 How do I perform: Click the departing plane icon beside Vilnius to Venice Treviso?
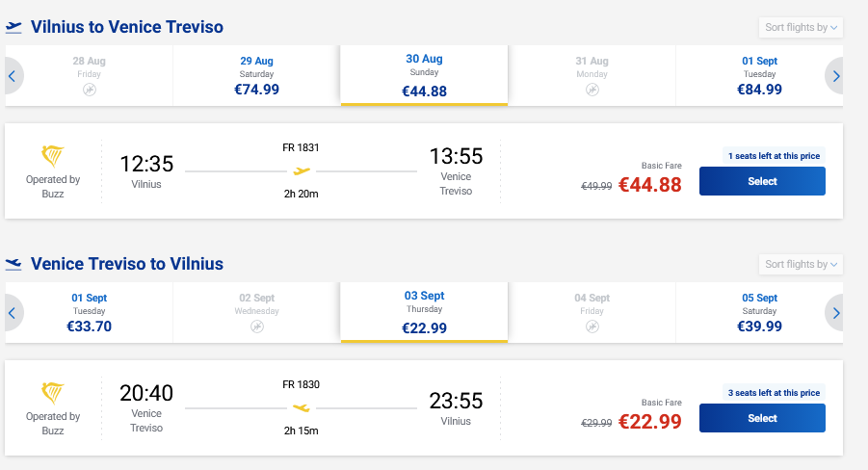click(x=13, y=27)
